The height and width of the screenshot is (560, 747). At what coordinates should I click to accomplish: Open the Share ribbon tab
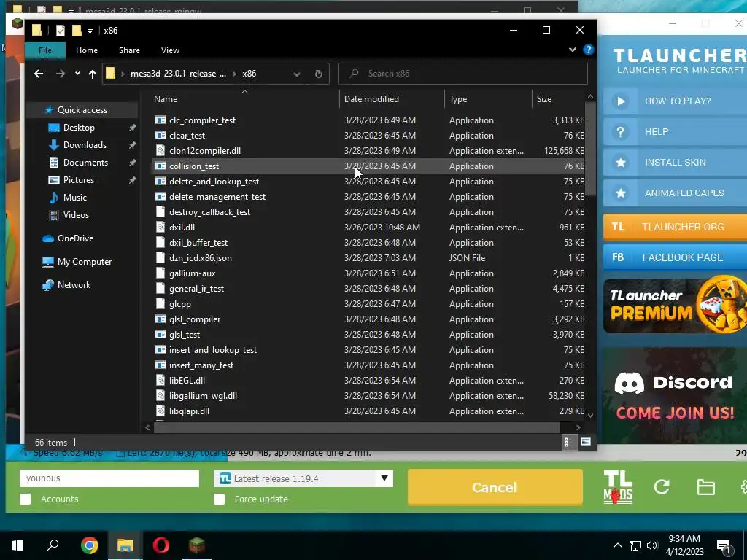coord(129,50)
